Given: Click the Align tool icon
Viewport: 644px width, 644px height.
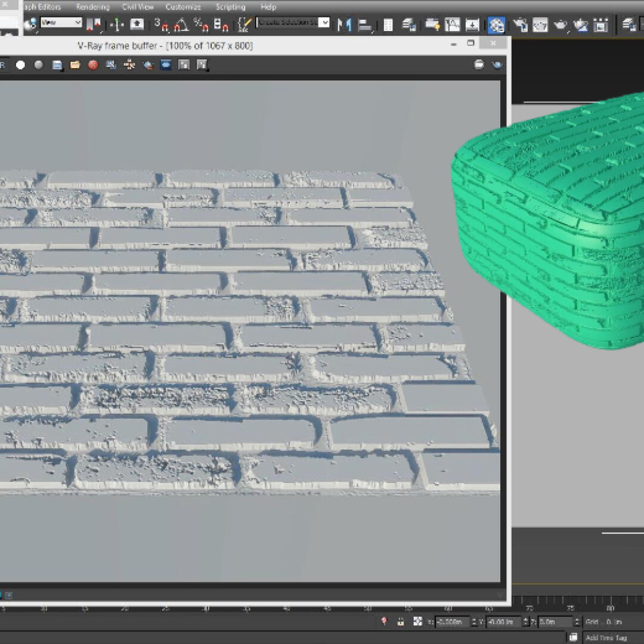Looking at the screenshot, I should point(365,24).
